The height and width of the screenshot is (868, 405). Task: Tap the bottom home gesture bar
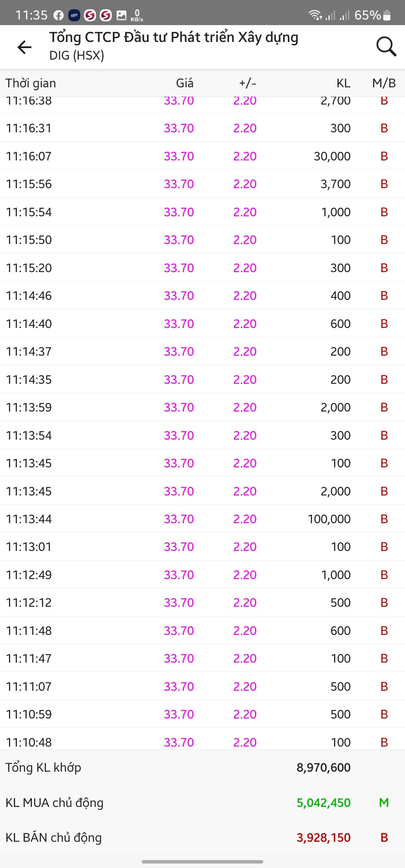click(202, 862)
